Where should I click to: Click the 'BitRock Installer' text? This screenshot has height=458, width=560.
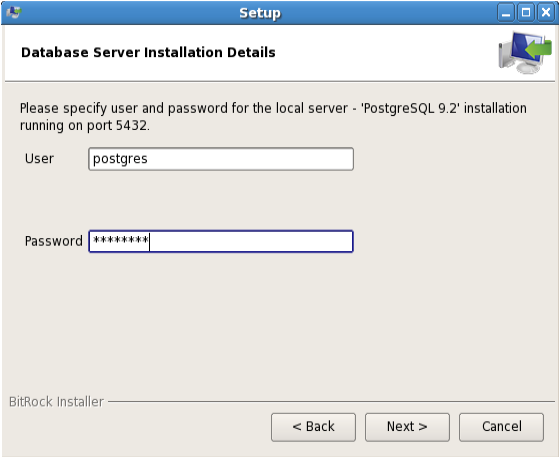56,402
